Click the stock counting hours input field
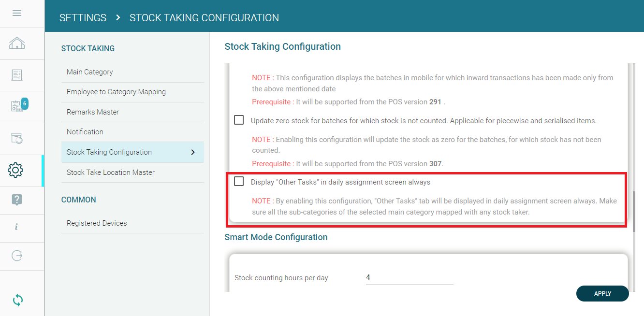The image size is (644, 316). [x=409, y=278]
